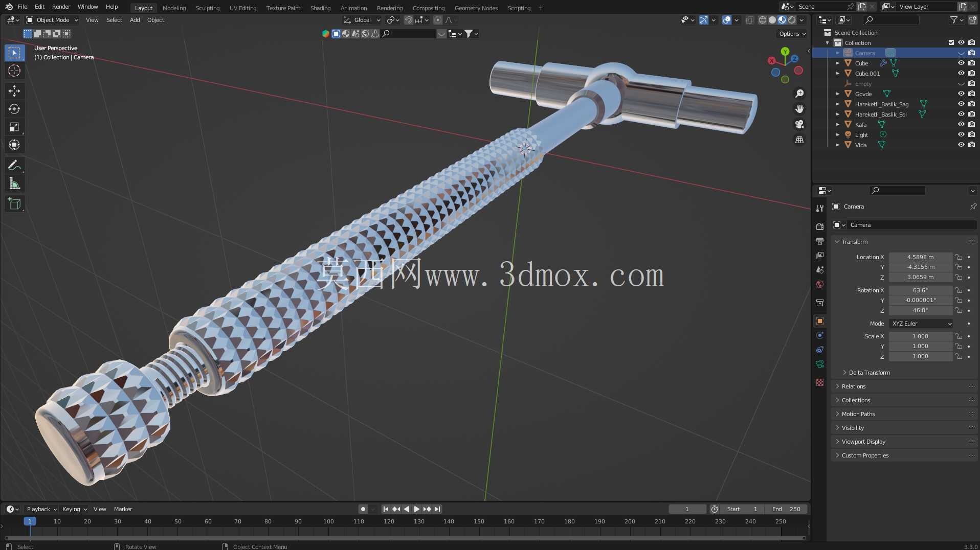Open the timeline Marker menu
The height and width of the screenshot is (550, 980).
tap(123, 509)
